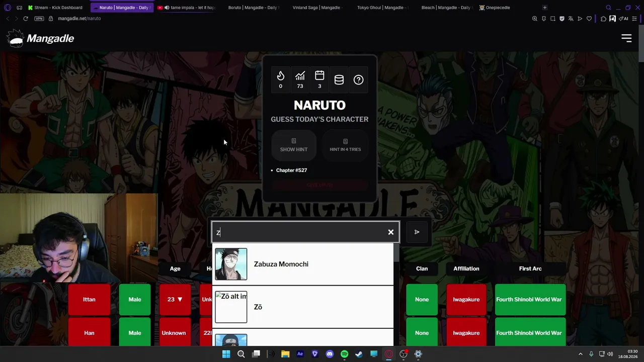Click the First Arc column header
This screenshot has height=362, width=644.
[x=530, y=268]
